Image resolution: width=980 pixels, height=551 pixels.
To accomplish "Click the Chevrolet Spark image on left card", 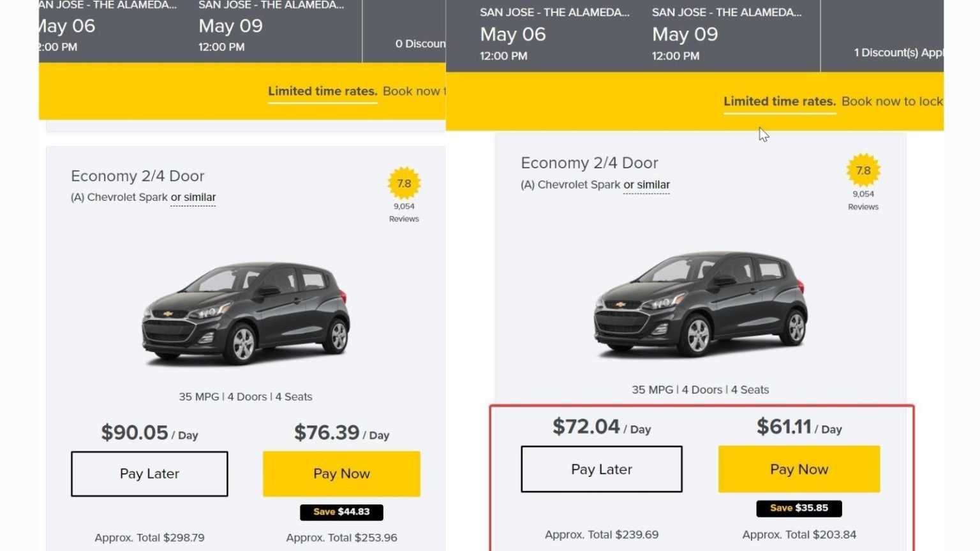I will [246, 312].
